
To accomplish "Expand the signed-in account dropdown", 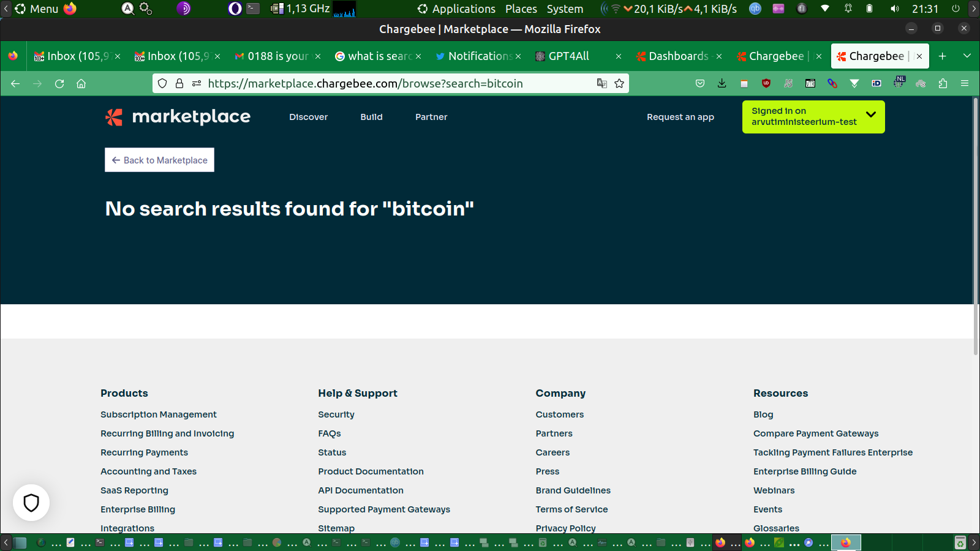I will 813,116.
